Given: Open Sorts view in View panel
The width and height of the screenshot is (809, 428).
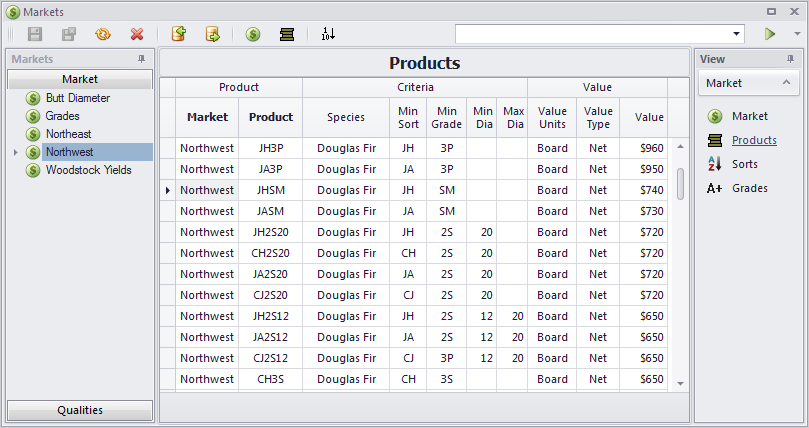Looking at the screenshot, I should pyautogui.click(x=745, y=164).
